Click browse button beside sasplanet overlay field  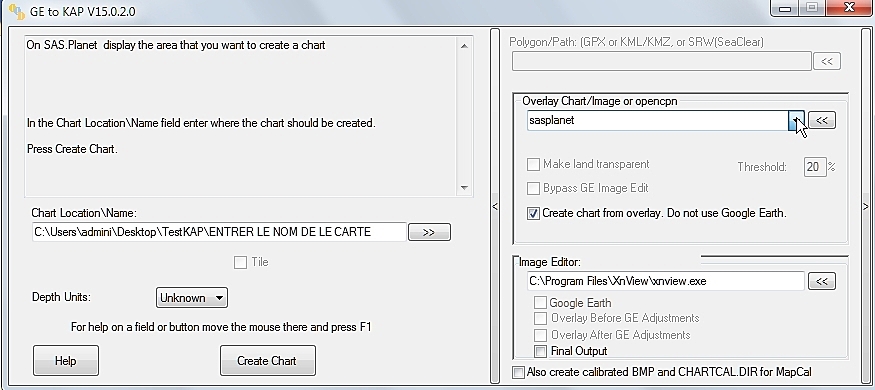pyautogui.click(x=821, y=120)
